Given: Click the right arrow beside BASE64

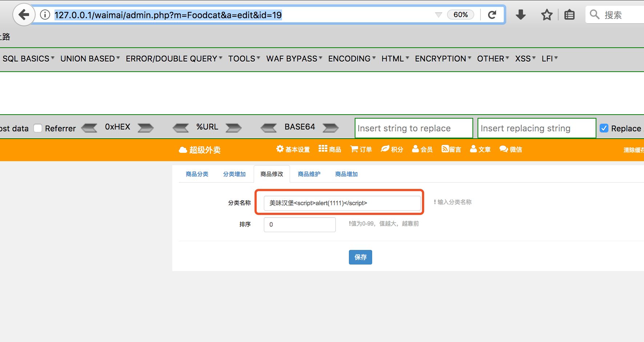Looking at the screenshot, I should (x=331, y=128).
